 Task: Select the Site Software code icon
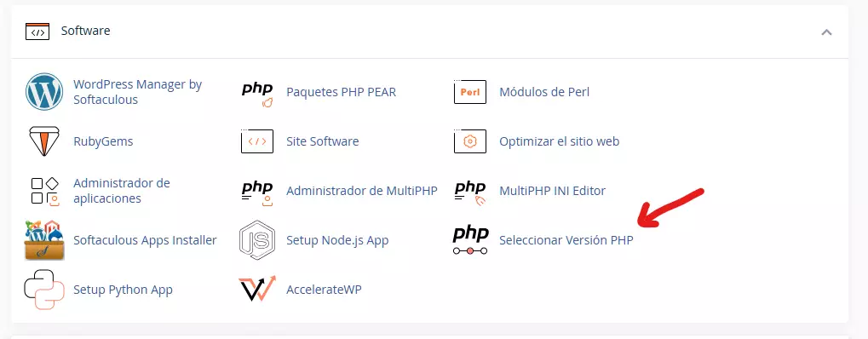point(257,141)
